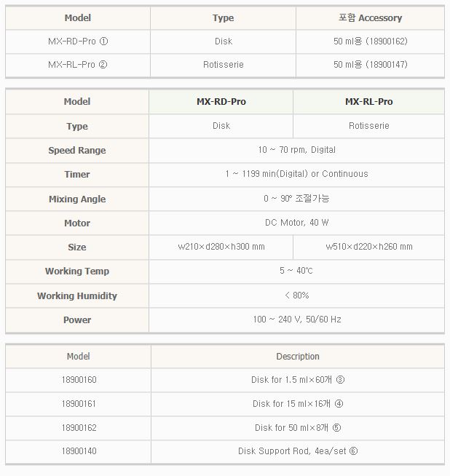Screen dimensions: 450x476
Task: Click the Mixing Angle row label
Action: (x=77, y=199)
